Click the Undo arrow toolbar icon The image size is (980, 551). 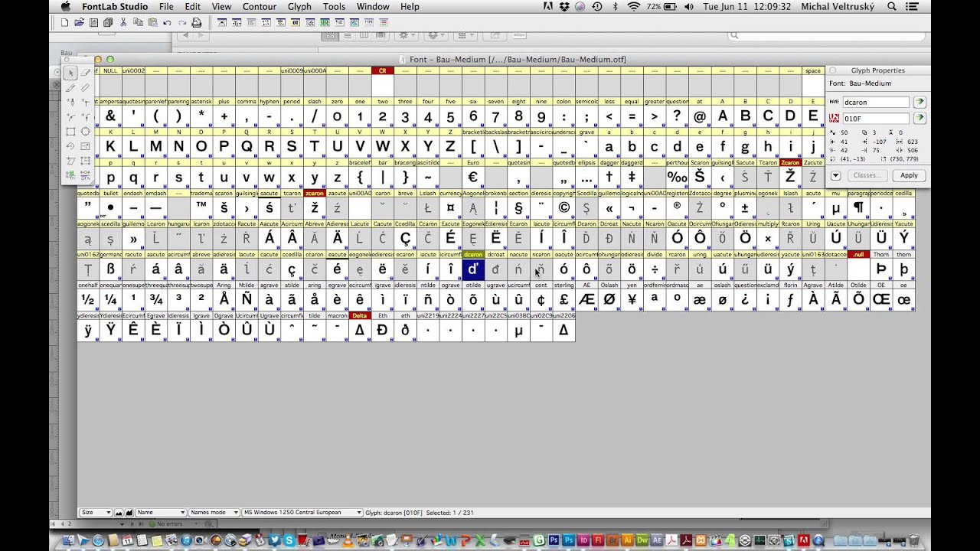click(167, 23)
